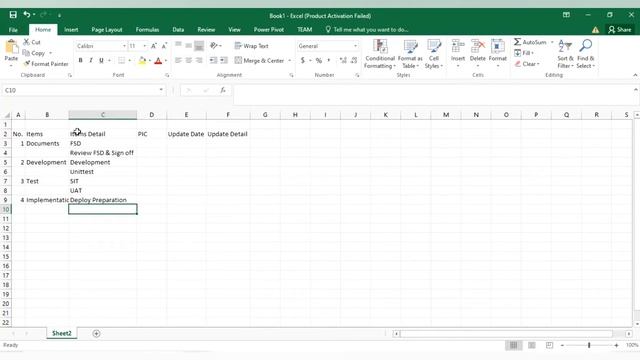Open the number format General dropdown
Image resolution: width=640 pixels, height=360 pixels.
[355, 46]
